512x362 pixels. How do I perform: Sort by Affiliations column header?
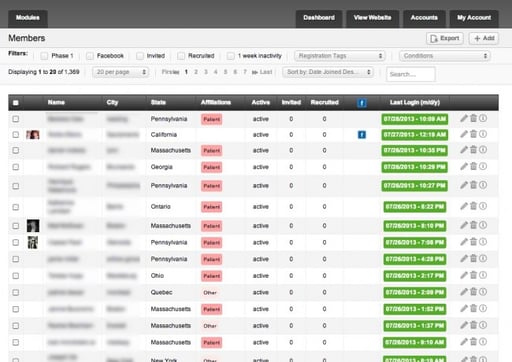click(216, 102)
